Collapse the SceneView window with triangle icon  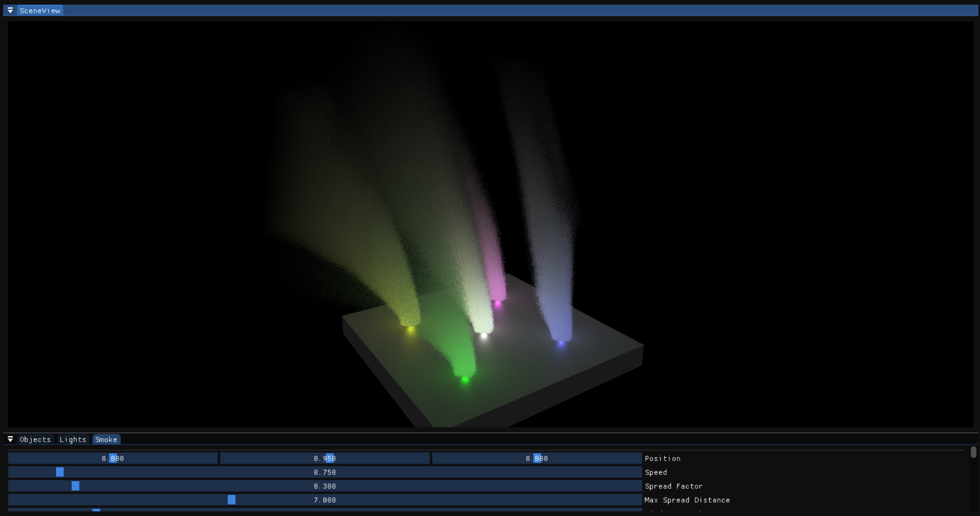pyautogui.click(x=10, y=10)
